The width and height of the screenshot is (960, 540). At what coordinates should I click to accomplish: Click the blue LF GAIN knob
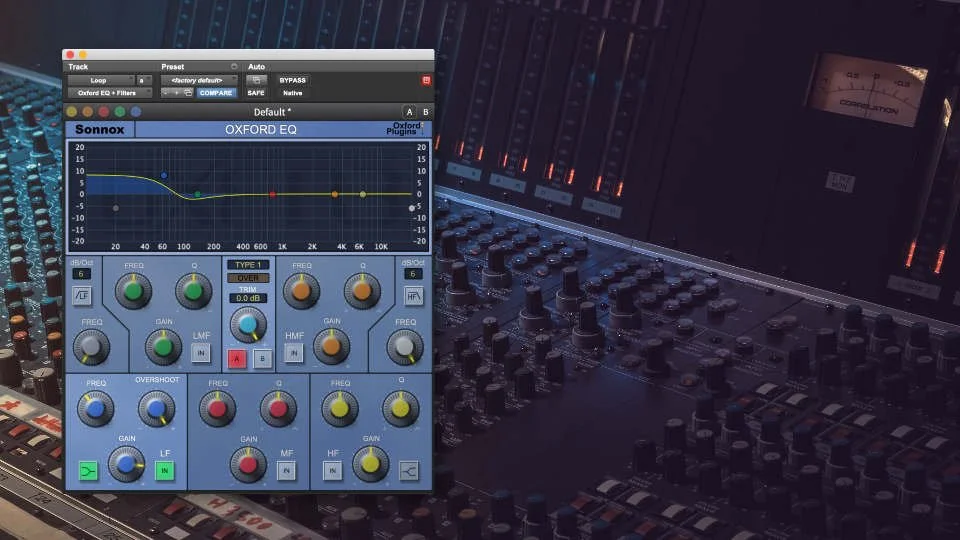[126, 464]
